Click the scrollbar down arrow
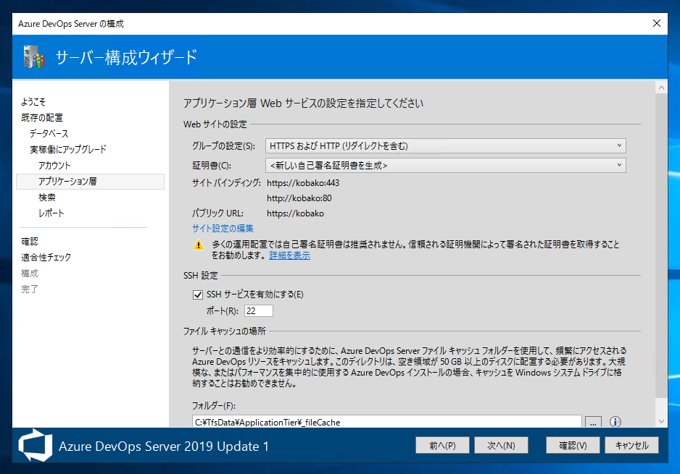680x474 pixels. [x=661, y=421]
